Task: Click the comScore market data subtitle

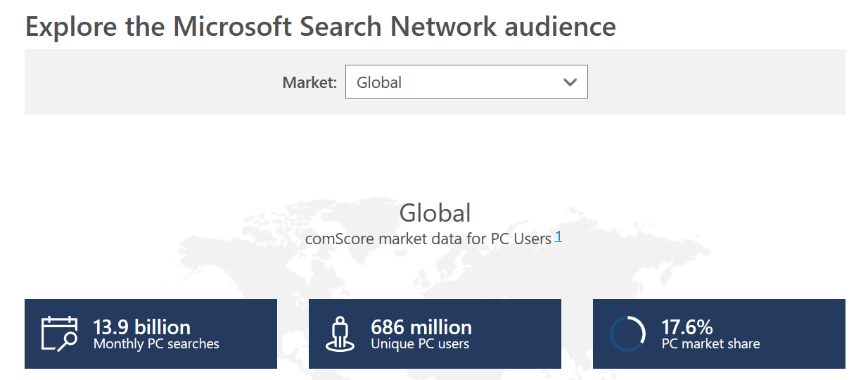Action: [x=428, y=239]
